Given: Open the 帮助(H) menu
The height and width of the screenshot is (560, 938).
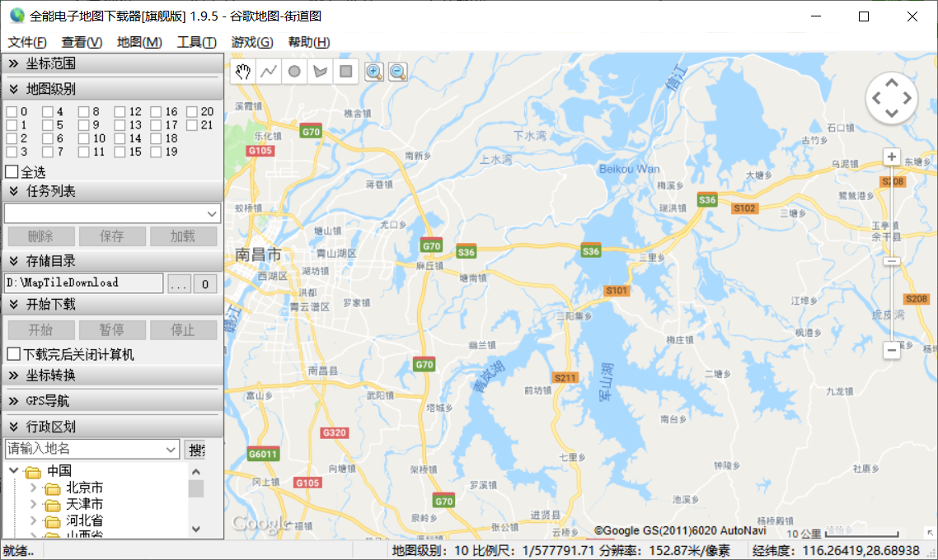Looking at the screenshot, I should point(308,42).
